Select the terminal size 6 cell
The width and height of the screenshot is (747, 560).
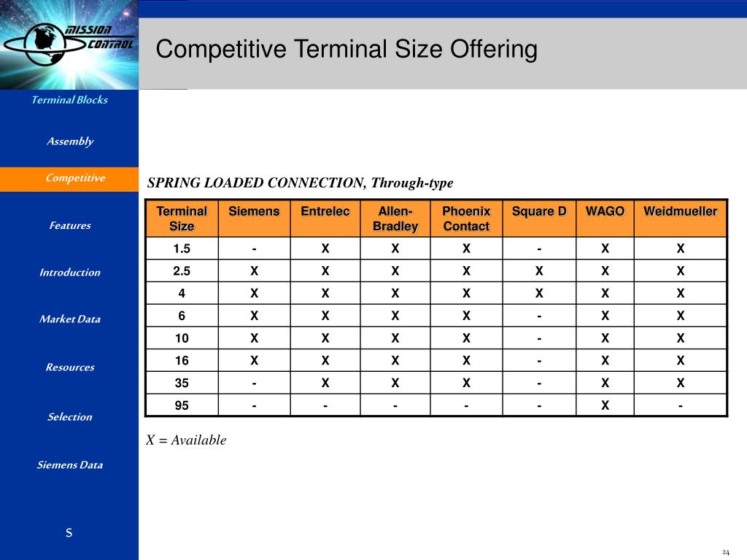(x=182, y=316)
